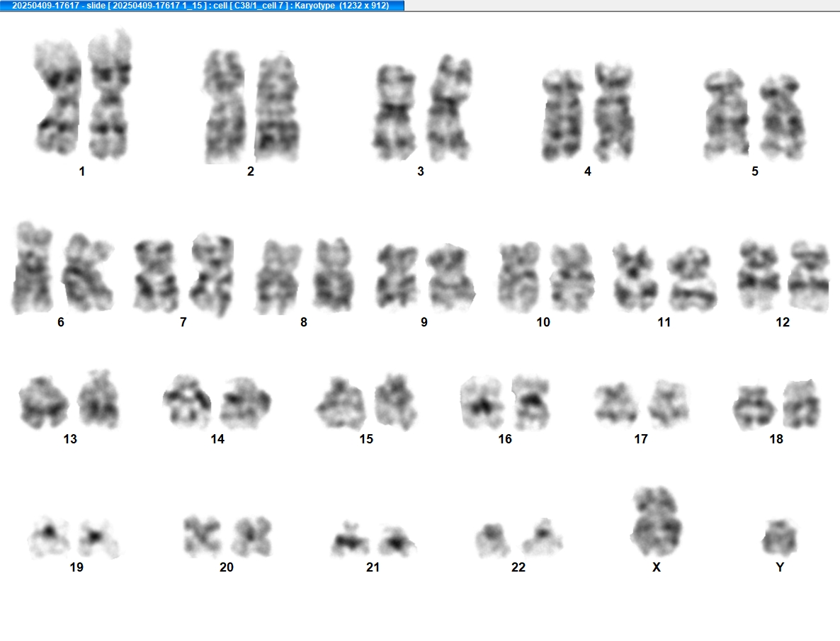Select the right chromosome of pair 5
This screenshot has height=641, width=840.
(x=782, y=117)
